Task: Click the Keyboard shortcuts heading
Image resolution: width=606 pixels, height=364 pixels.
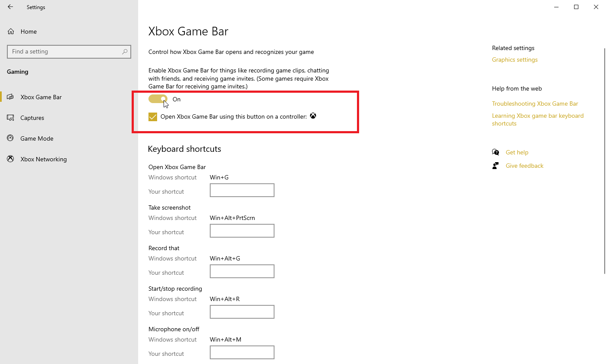Action: coord(184,149)
